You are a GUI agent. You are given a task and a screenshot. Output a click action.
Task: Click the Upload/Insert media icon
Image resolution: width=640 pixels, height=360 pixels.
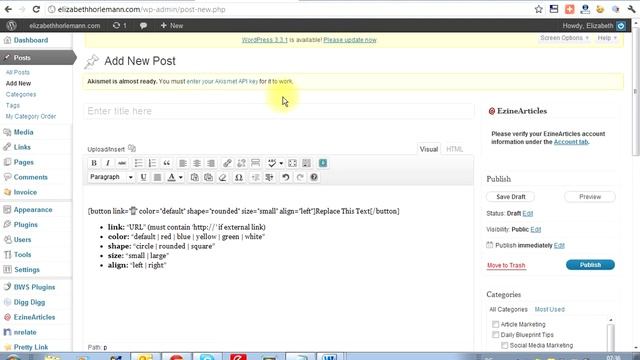click(x=132, y=148)
